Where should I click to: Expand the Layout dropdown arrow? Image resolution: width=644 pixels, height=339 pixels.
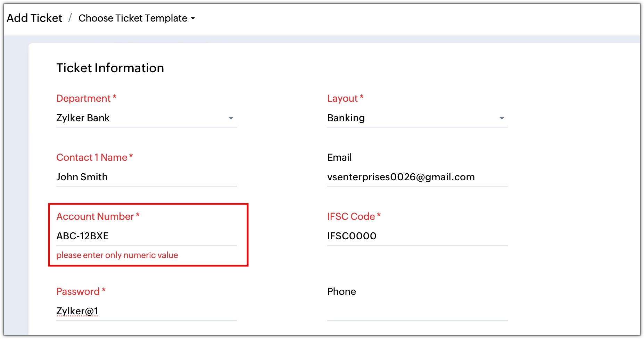(502, 118)
